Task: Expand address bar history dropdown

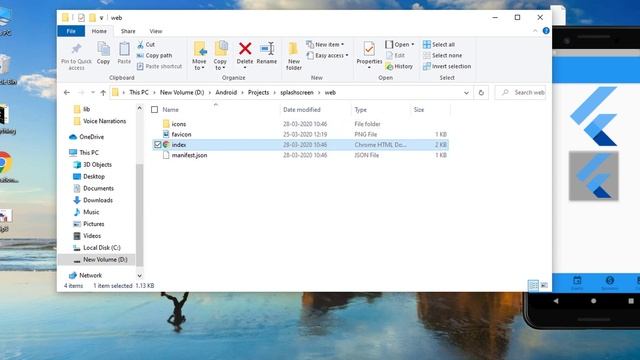Action: point(466,93)
